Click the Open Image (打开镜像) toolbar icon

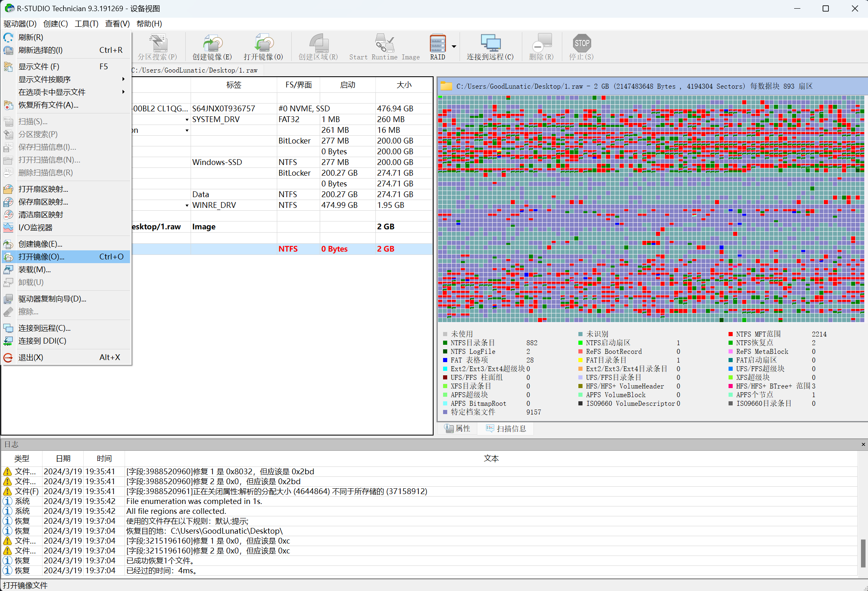click(263, 47)
